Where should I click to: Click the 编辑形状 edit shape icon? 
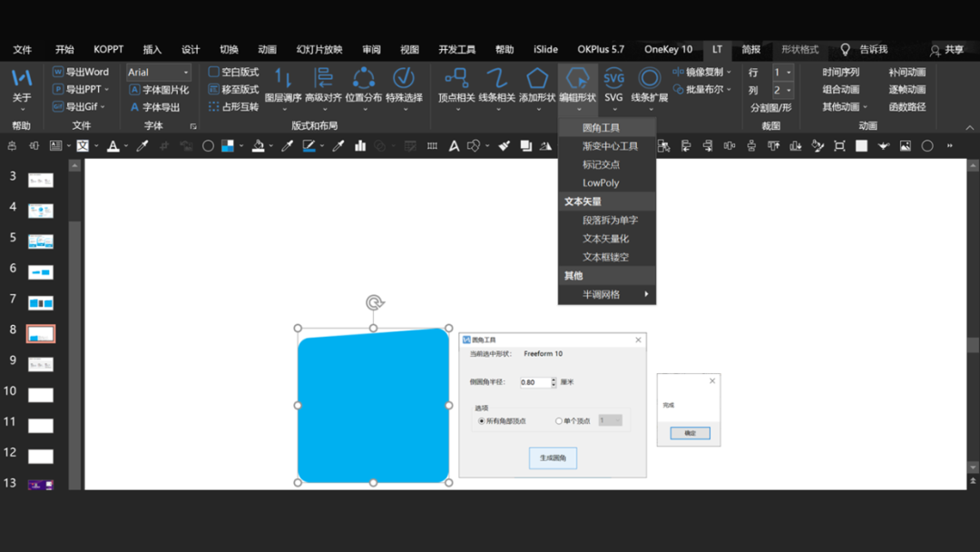click(x=577, y=79)
